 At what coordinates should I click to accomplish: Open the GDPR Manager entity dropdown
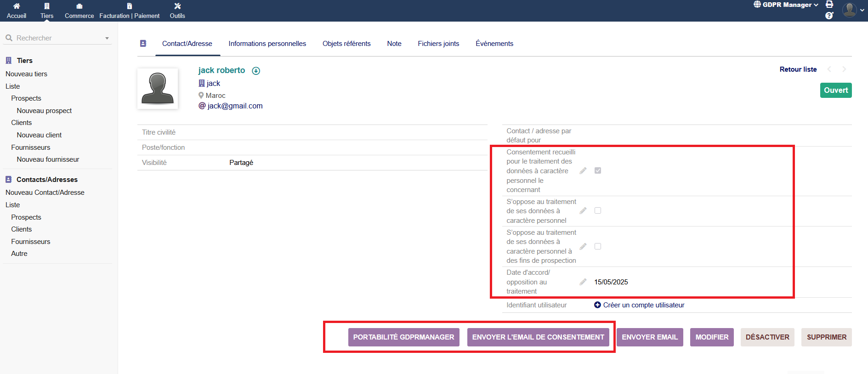(x=786, y=5)
